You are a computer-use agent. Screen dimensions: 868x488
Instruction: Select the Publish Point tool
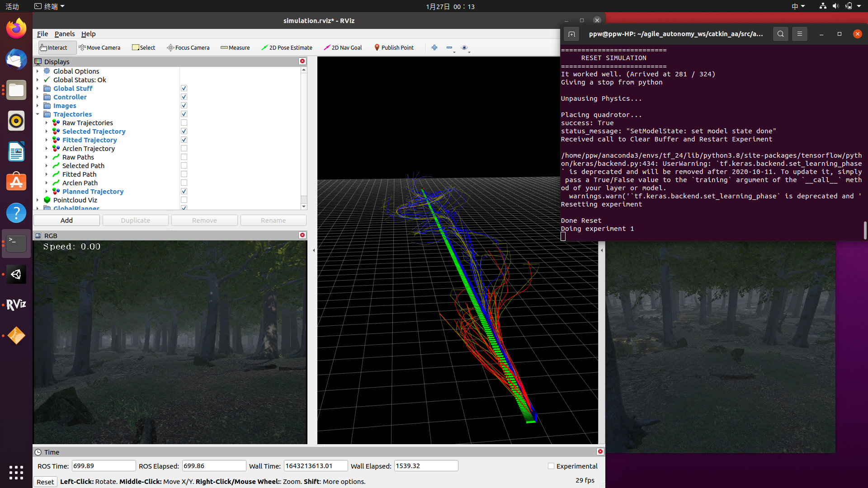click(394, 47)
